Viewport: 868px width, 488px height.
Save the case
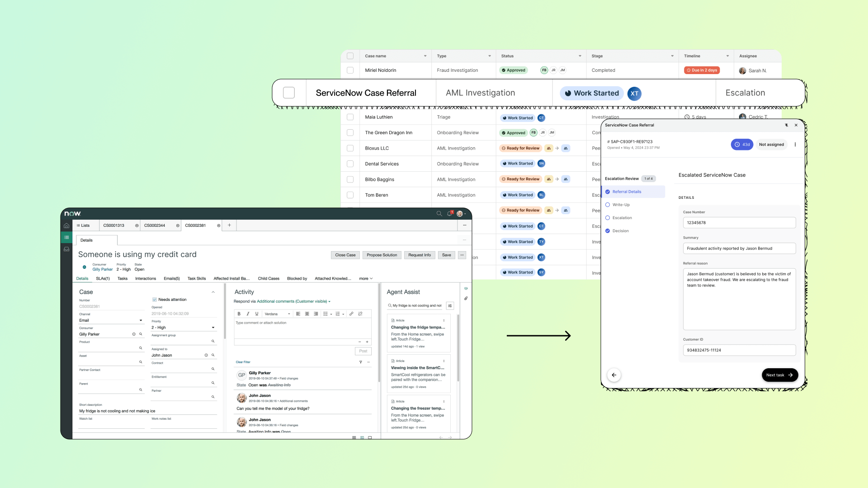[447, 255]
